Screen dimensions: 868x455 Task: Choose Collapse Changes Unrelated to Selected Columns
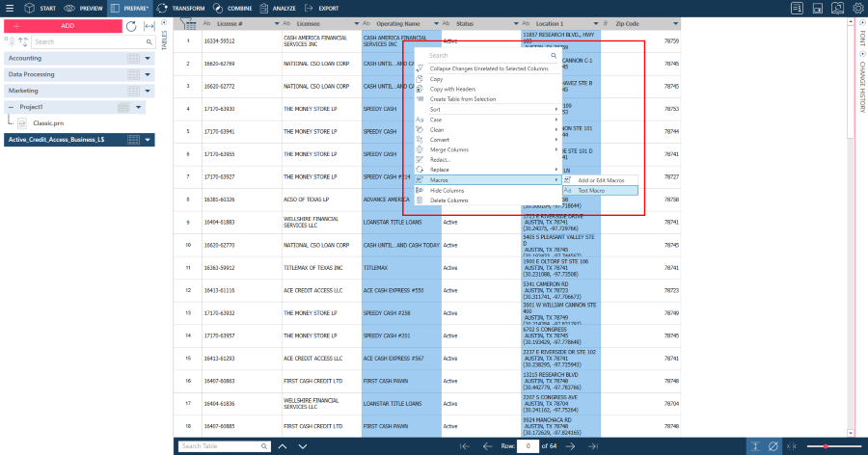pos(489,68)
